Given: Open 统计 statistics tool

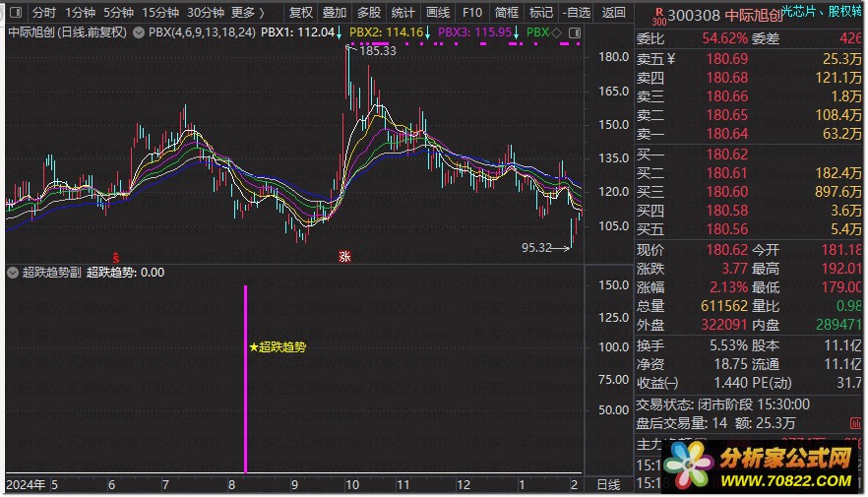Looking at the screenshot, I should [x=403, y=12].
